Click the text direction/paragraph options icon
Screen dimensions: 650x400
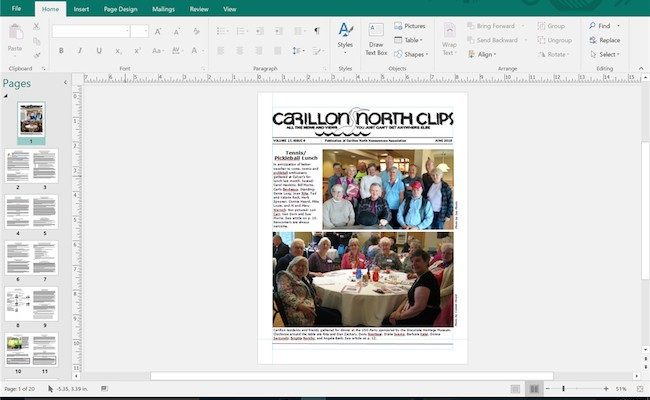click(x=318, y=51)
